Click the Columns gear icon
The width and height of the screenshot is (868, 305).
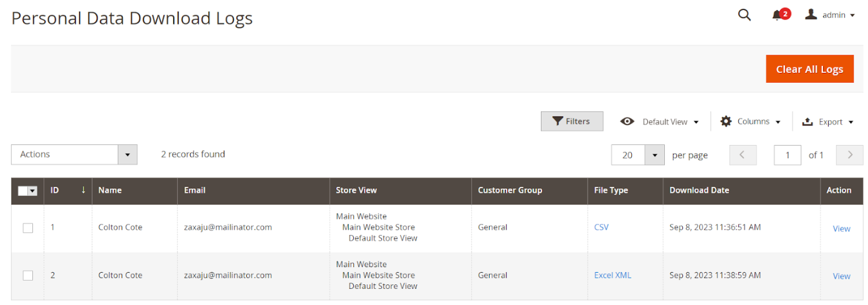pos(726,121)
